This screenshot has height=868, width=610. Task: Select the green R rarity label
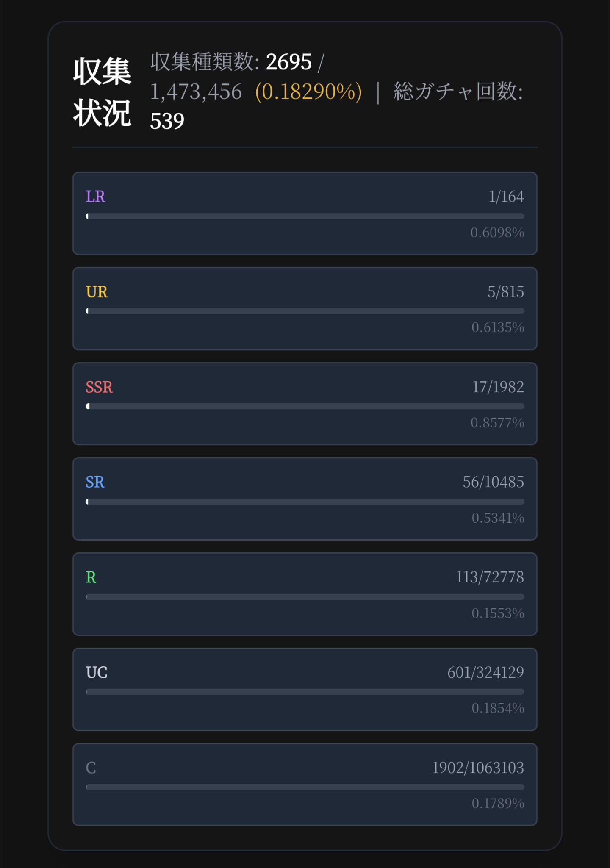pyautogui.click(x=91, y=577)
